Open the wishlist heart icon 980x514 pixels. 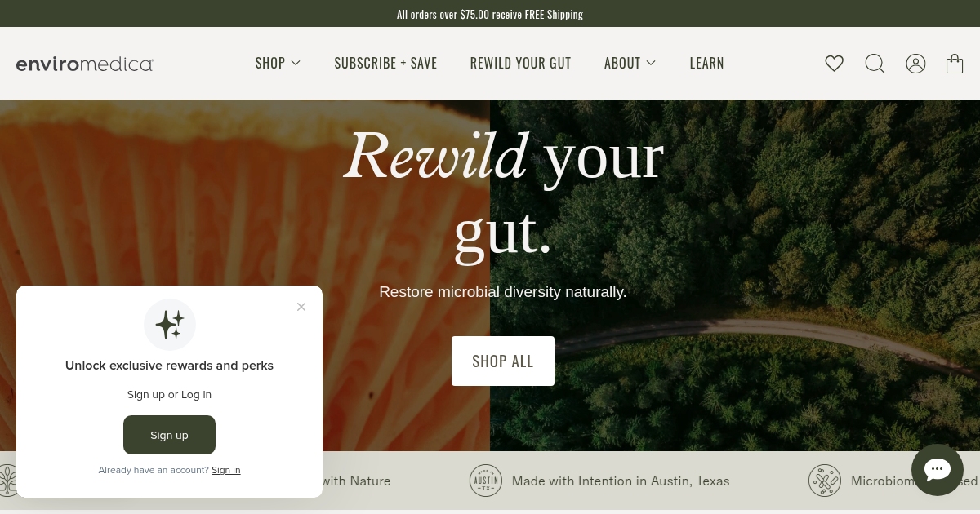pyautogui.click(x=834, y=64)
